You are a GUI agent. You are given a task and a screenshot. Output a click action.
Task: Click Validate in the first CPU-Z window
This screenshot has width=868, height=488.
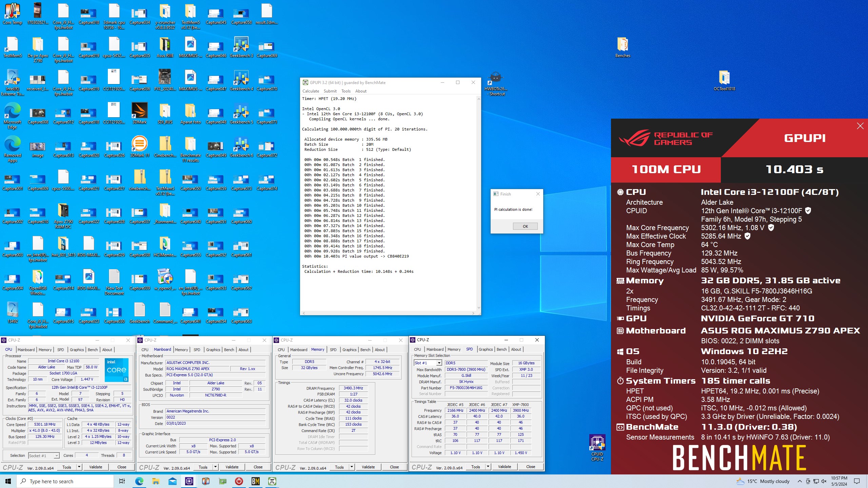tap(96, 467)
